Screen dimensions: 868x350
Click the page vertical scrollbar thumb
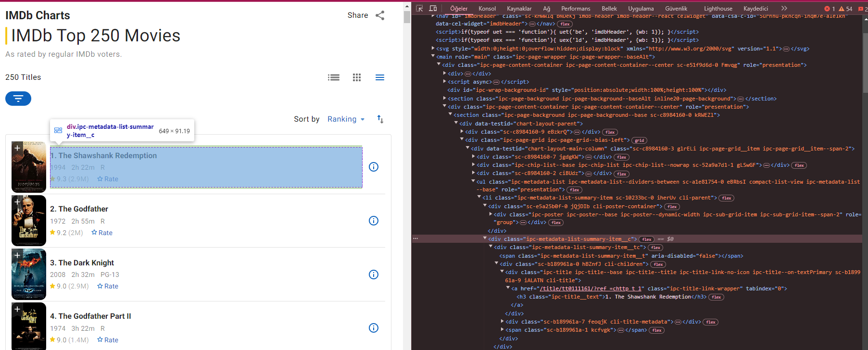tap(407, 17)
